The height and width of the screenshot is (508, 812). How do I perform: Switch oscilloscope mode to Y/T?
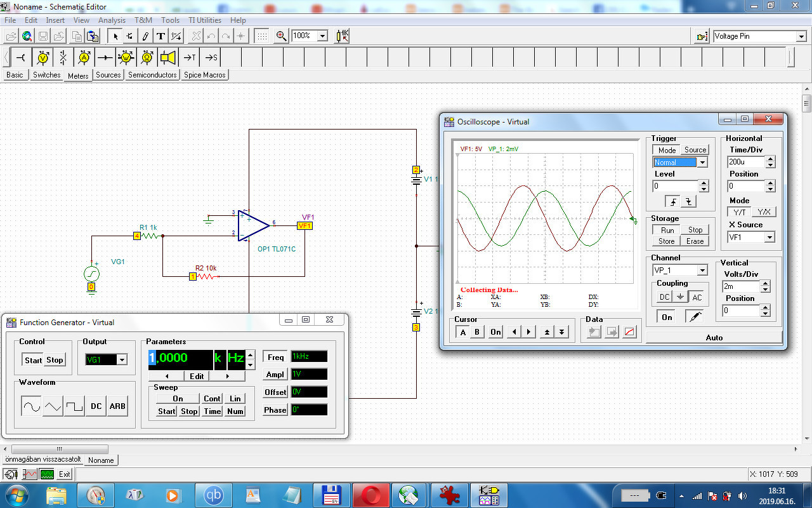click(739, 212)
